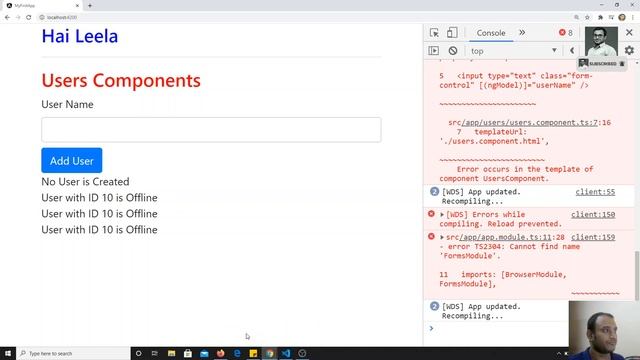Click the SUBSCRIBED button overlay
The height and width of the screenshot is (360, 640).
click(602, 64)
